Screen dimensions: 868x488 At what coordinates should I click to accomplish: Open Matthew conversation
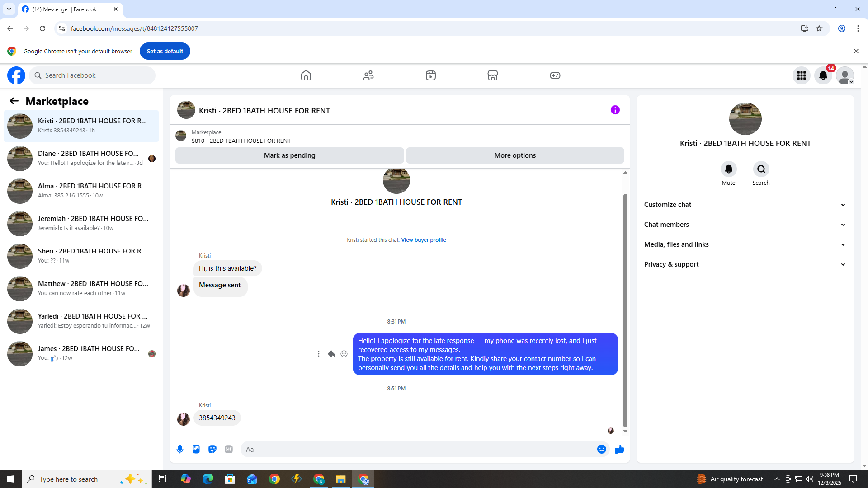[81, 289]
